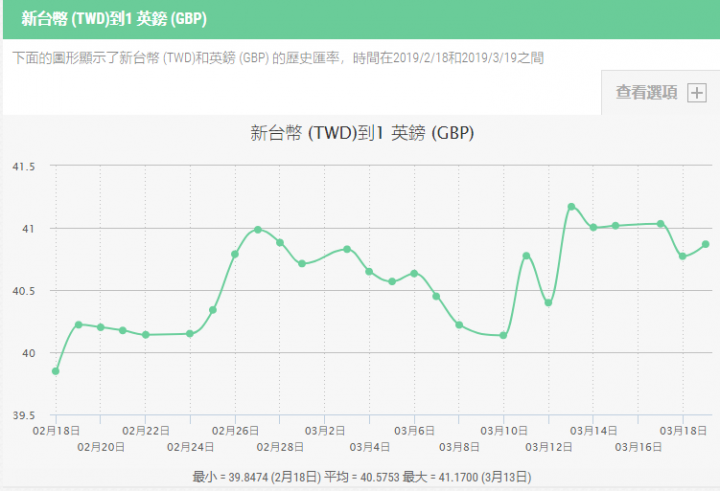Image resolution: width=720 pixels, height=491 pixels.
Task: Click the data point on 03月14日
Action: [x=593, y=227]
